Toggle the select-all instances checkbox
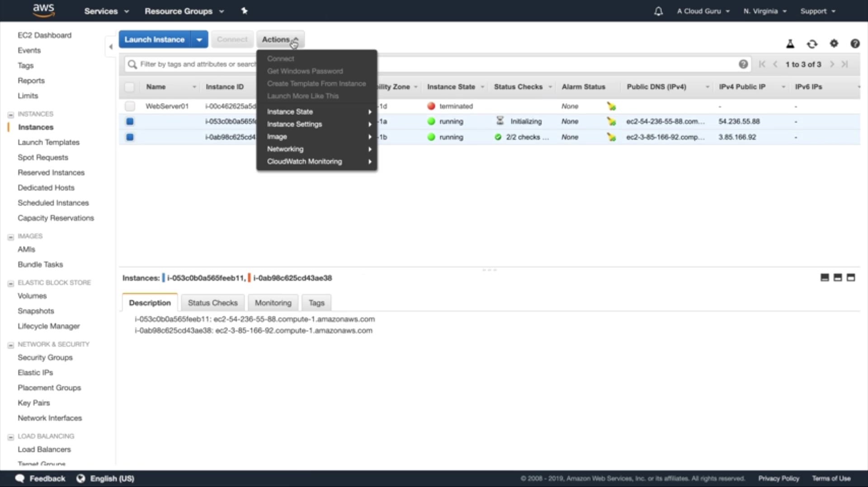The image size is (868, 487). [130, 87]
